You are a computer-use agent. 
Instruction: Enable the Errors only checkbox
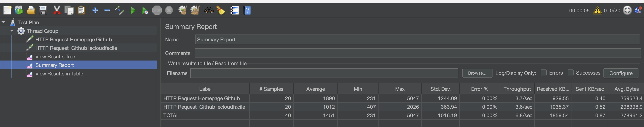(543, 73)
